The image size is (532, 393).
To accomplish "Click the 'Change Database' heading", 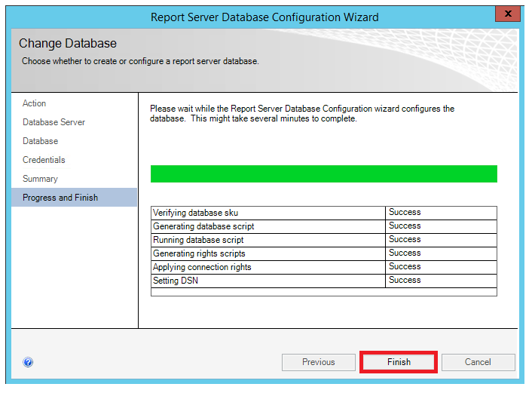I will [x=68, y=44].
